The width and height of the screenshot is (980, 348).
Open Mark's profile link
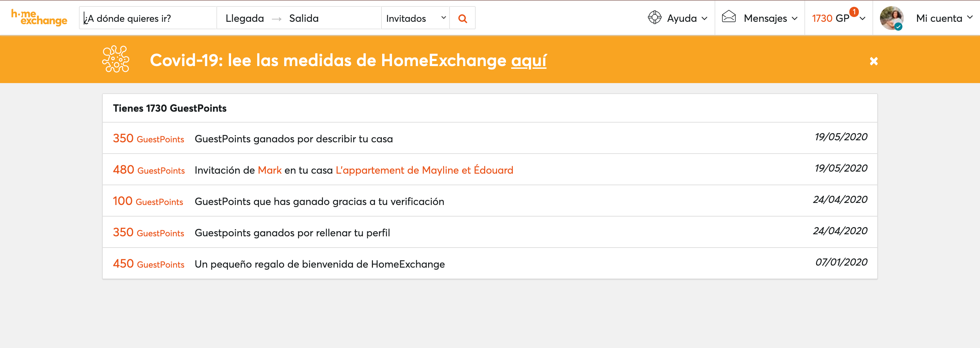(269, 170)
